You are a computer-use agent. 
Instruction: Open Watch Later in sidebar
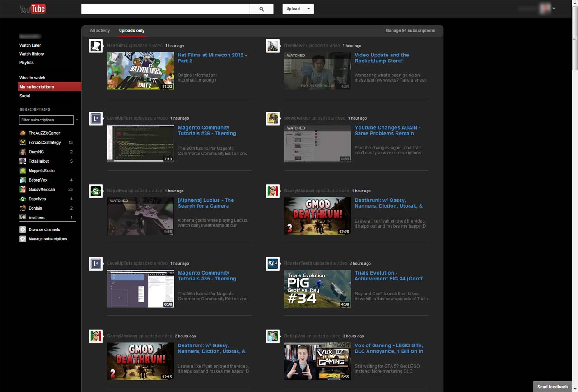[x=30, y=45]
